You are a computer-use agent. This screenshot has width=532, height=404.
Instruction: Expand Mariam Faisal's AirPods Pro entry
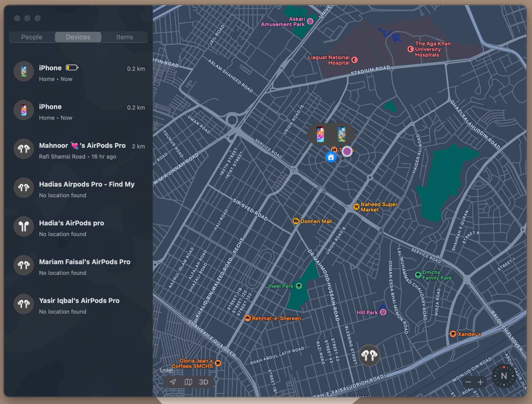[x=79, y=266]
